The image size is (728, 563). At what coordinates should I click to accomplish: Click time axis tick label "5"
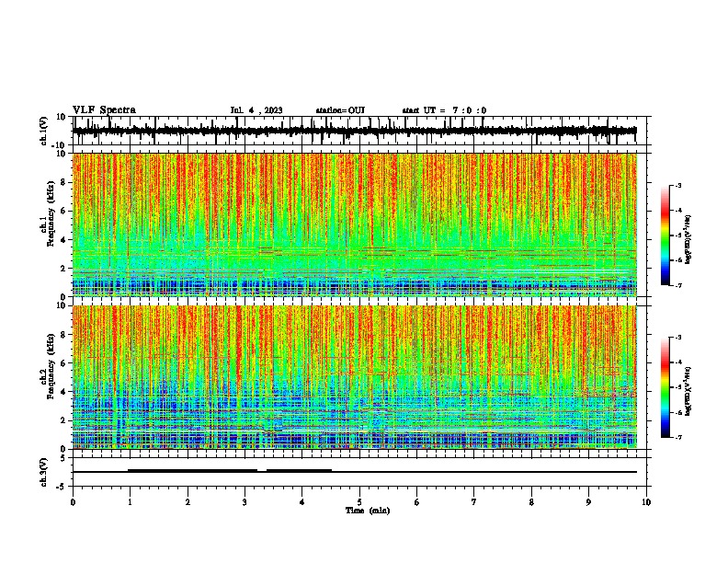pos(359,502)
